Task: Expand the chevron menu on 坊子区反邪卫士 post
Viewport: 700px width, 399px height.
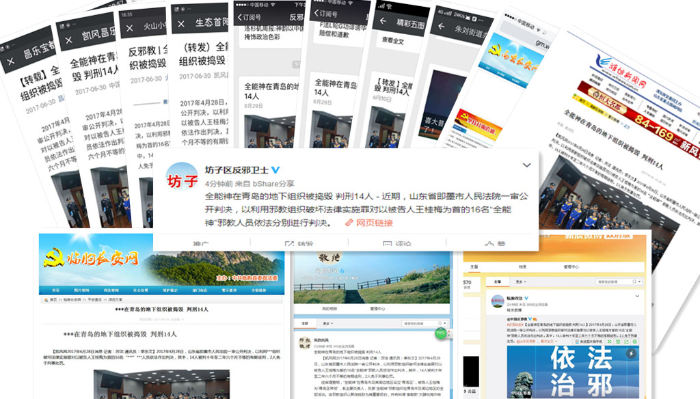Action: pos(527,165)
